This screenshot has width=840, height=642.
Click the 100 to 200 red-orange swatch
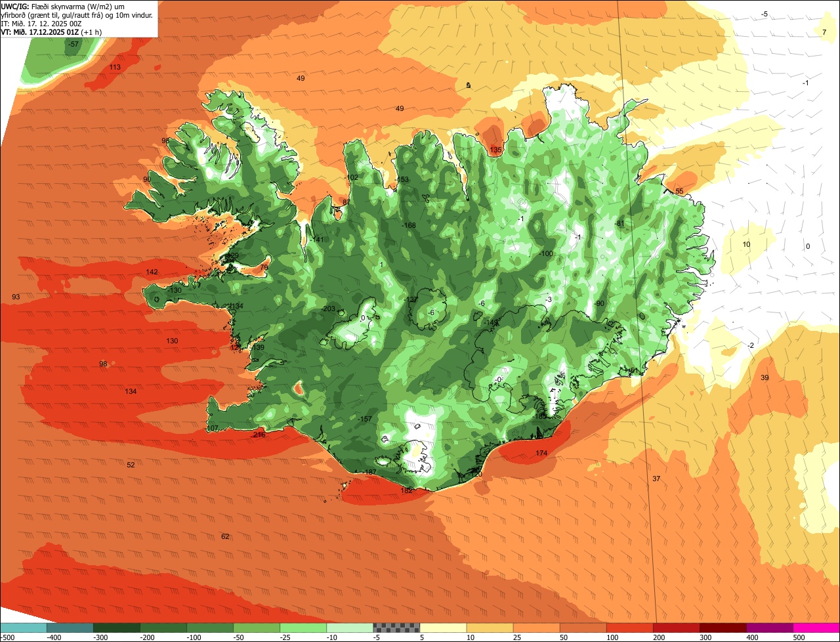[x=630, y=628]
